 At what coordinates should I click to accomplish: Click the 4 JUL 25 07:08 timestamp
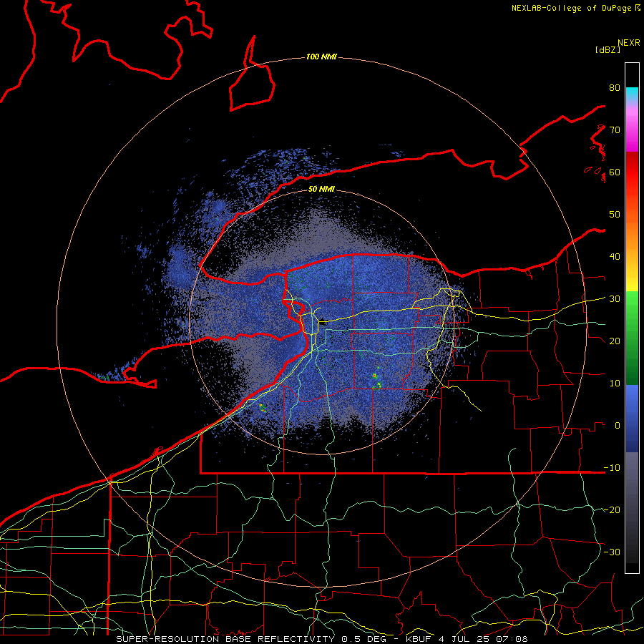click(484, 639)
